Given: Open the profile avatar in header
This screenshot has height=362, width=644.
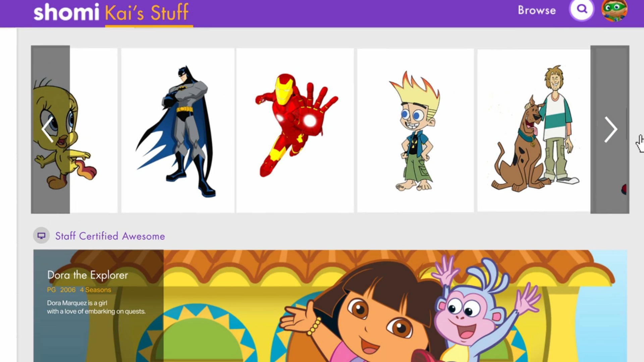Looking at the screenshot, I should tap(614, 10).
